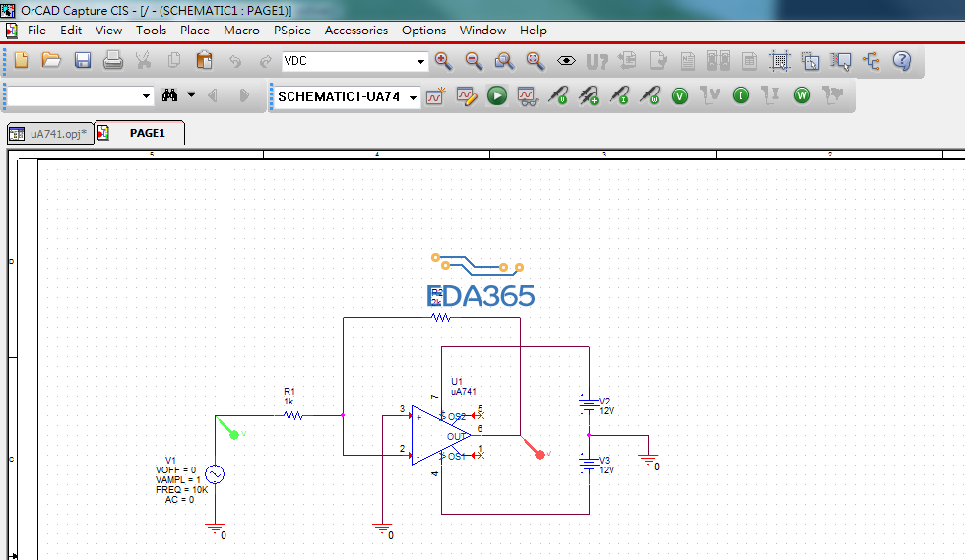This screenshot has height=560, width=965.
Task: Select the red output voltage probe
Action: pyautogui.click(x=534, y=448)
